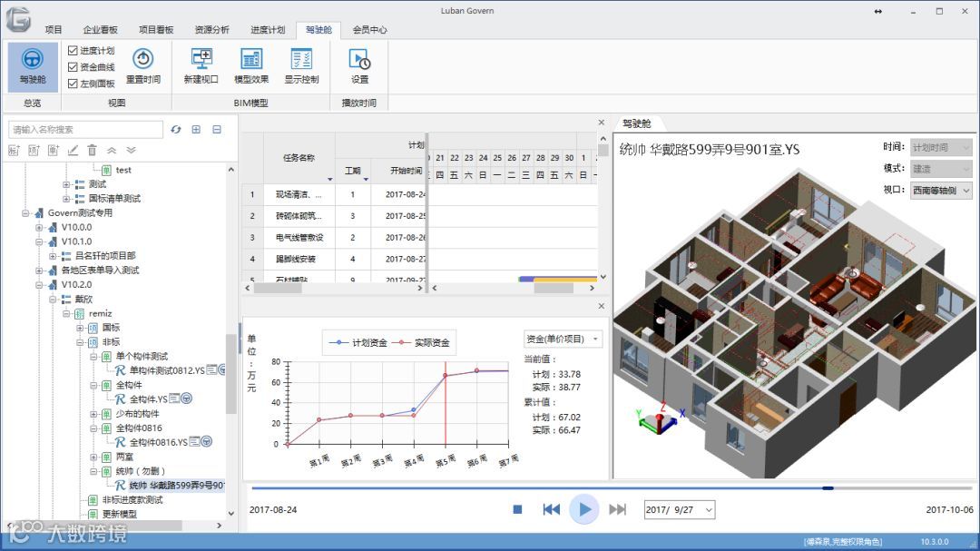The width and height of the screenshot is (980, 551).
Task: Open the 项目 menu tab
Action: coord(54,29)
